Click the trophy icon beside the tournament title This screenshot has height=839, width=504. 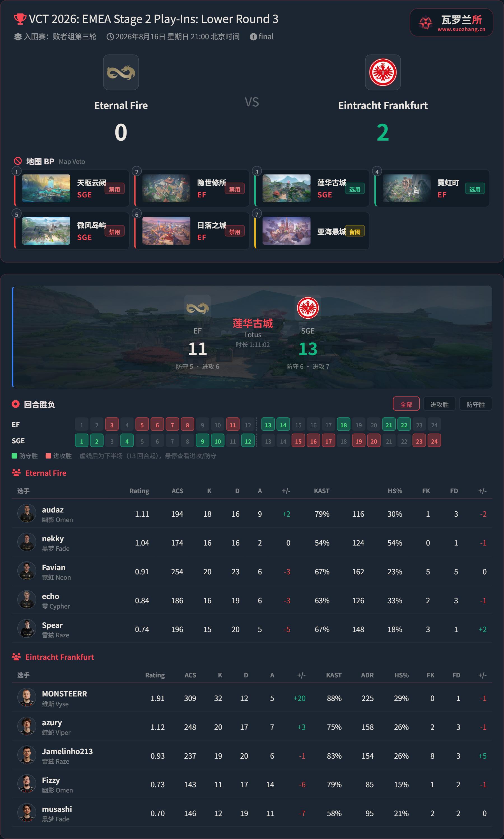click(x=20, y=19)
